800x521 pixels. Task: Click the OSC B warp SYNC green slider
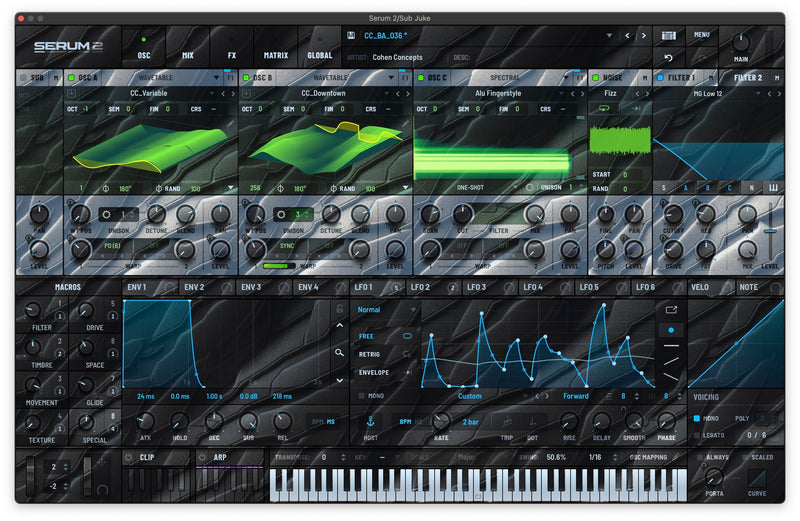[279, 266]
